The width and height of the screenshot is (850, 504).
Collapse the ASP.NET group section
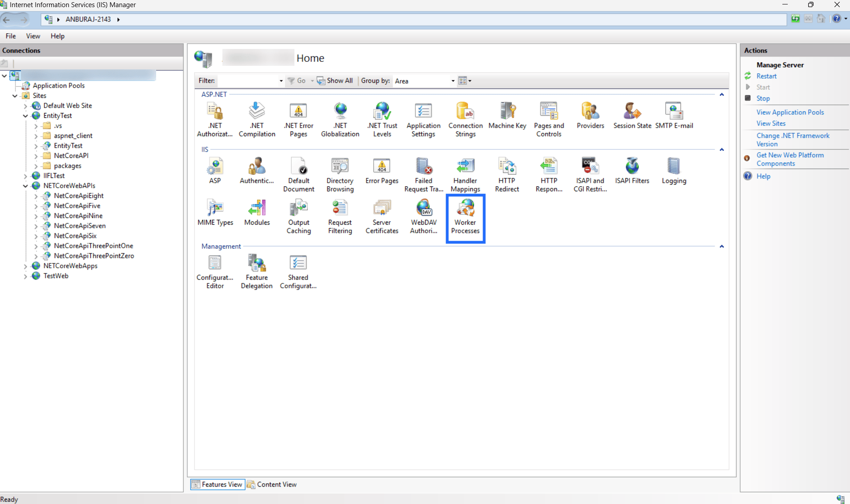coord(721,95)
